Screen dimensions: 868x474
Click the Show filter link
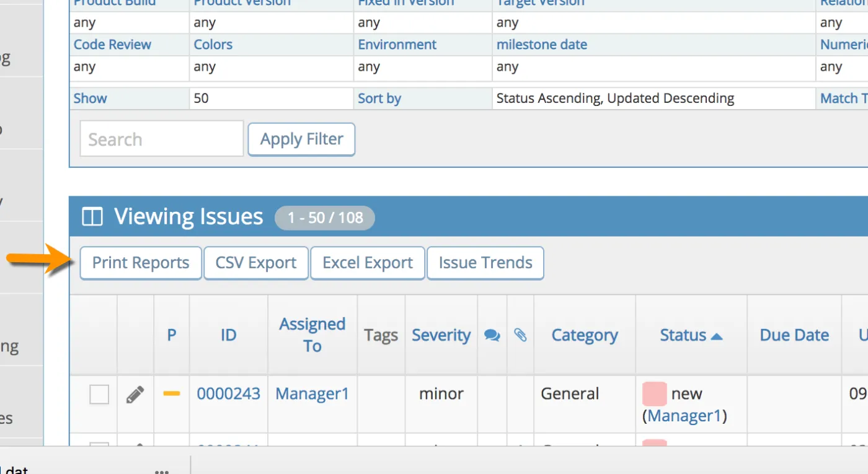coord(91,98)
